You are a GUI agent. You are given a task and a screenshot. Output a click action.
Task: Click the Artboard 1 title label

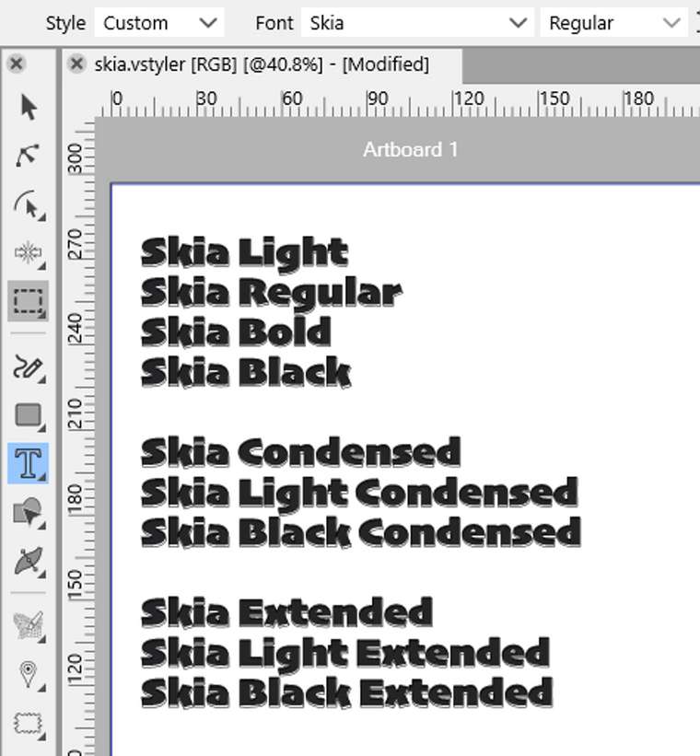(x=411, y=149)
